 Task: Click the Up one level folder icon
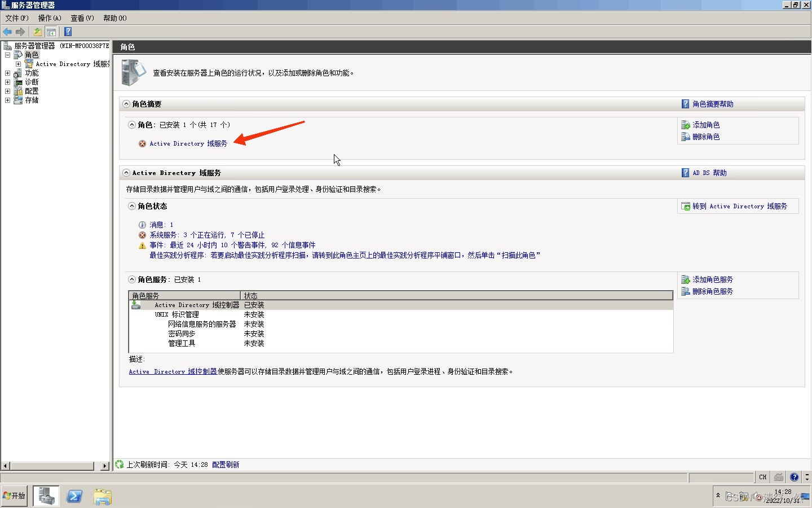tap(38, 32)
